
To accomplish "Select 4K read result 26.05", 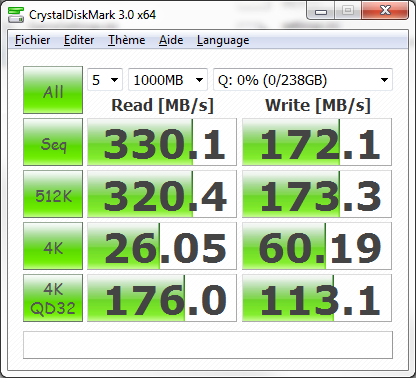I will (x=162, y=246).
